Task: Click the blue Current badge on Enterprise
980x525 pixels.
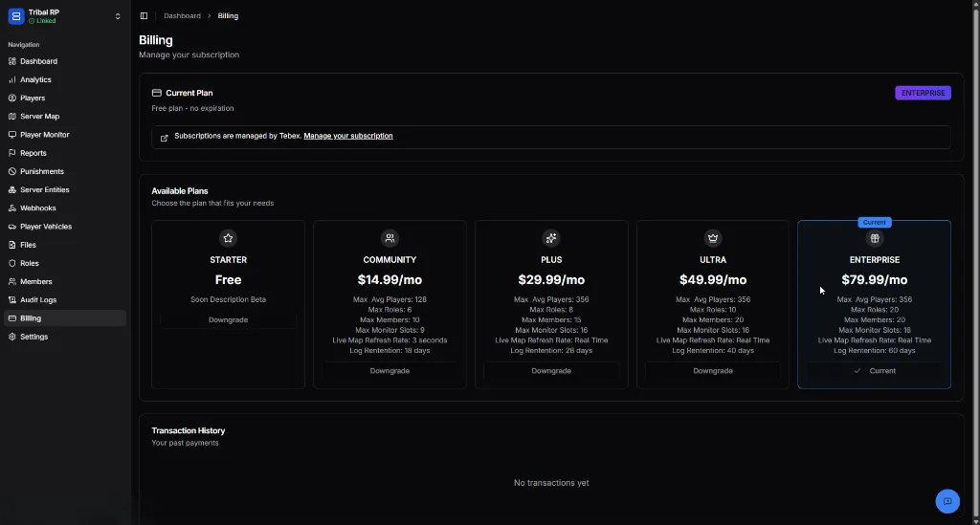Action: click(875, 222)
